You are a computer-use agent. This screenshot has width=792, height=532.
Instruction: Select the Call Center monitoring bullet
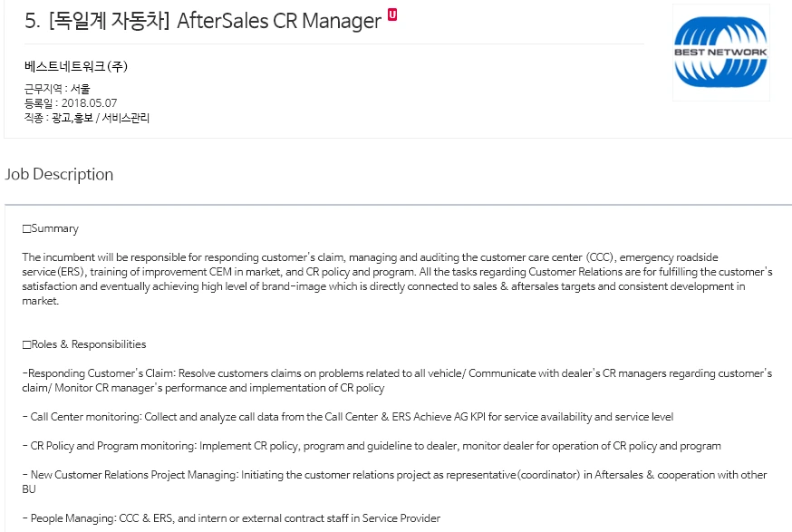(348, 417)
